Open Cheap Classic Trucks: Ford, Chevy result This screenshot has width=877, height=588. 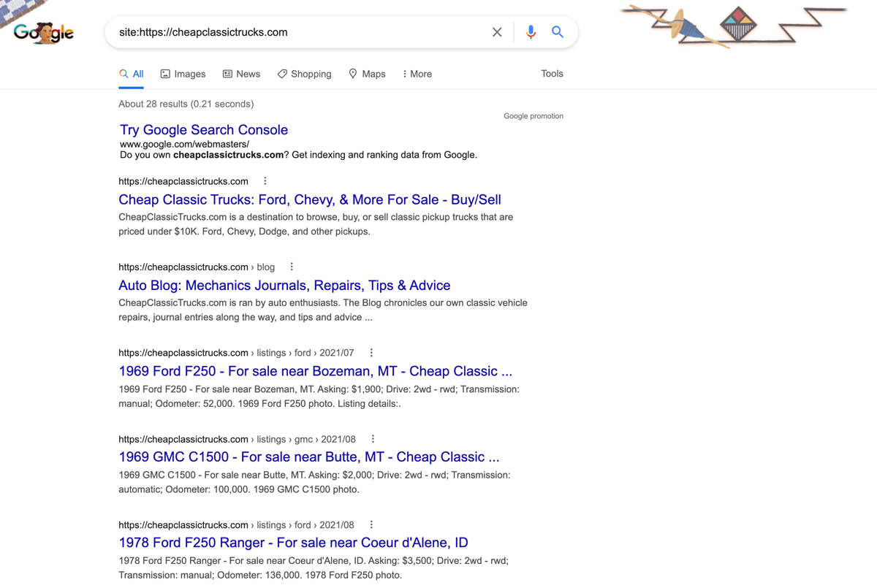click(x=310, y=199)
